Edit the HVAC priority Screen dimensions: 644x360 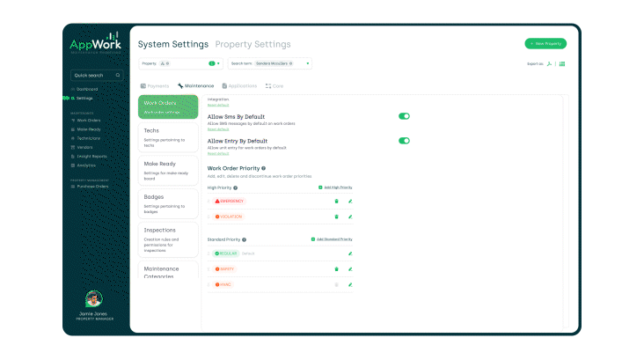349,284
